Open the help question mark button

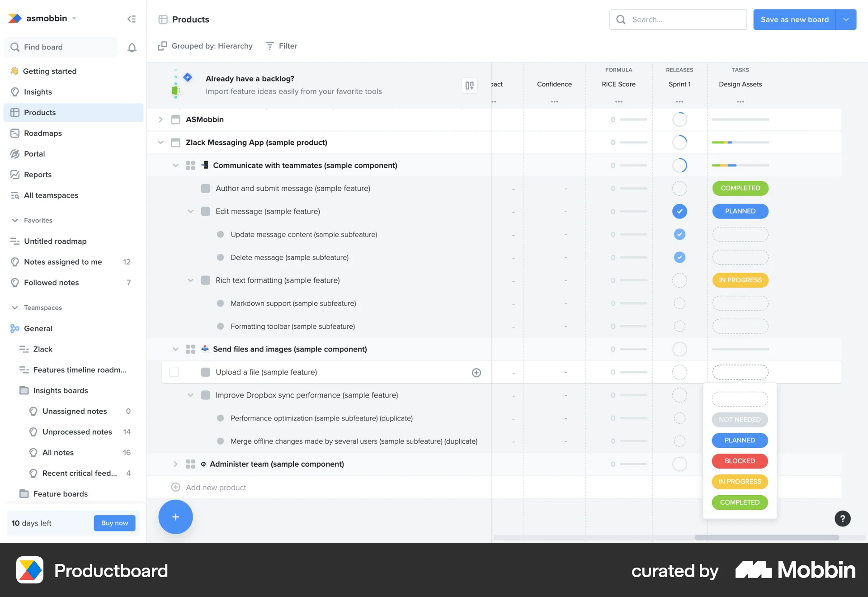(x=842, y=518)
